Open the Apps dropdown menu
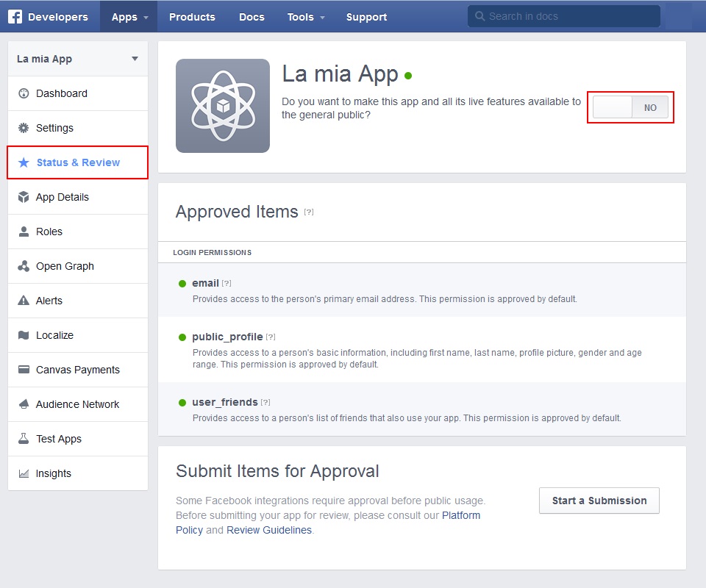Viewport: 706px width, 588px height. click(x=129, y=17)
